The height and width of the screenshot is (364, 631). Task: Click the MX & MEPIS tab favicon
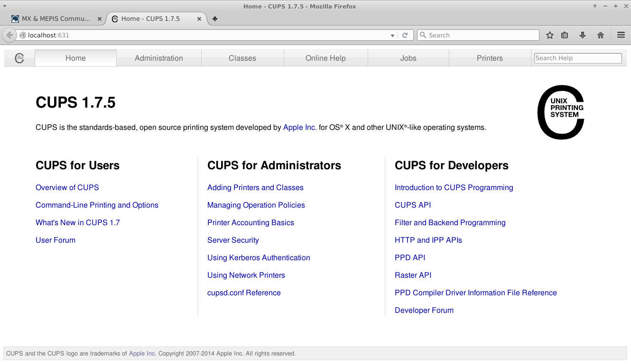tap(15, 19)
